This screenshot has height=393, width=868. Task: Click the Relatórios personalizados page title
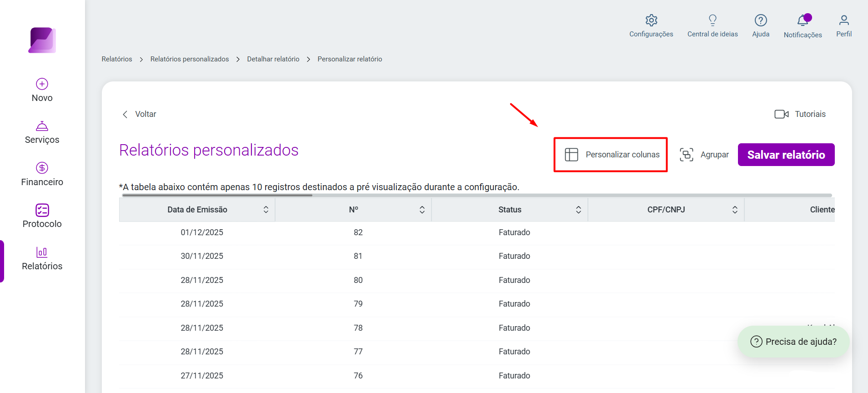tap(209, 150)
